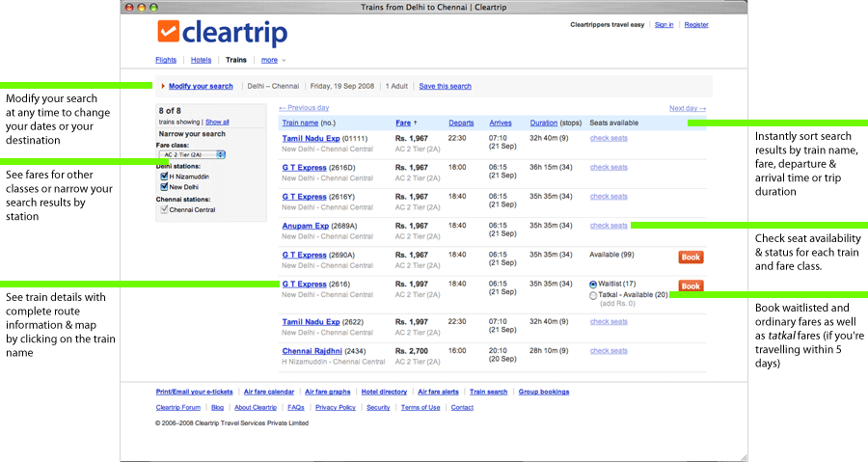Image resolution: width=868 pixels, height=462 pixels.
Task: Select the Trains tab
Action: pyautogui.click(x=236, y=60)
